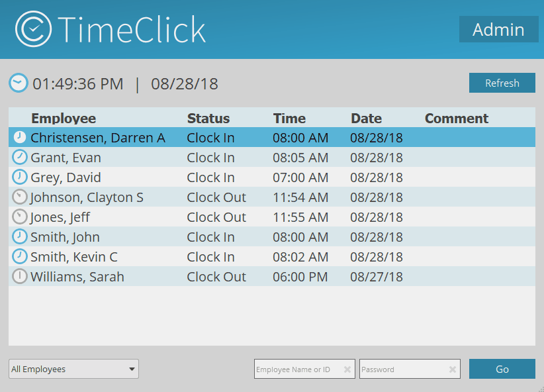This screenshot has height=392, width=544.
Task: Click the Go button
Action: 502,369
